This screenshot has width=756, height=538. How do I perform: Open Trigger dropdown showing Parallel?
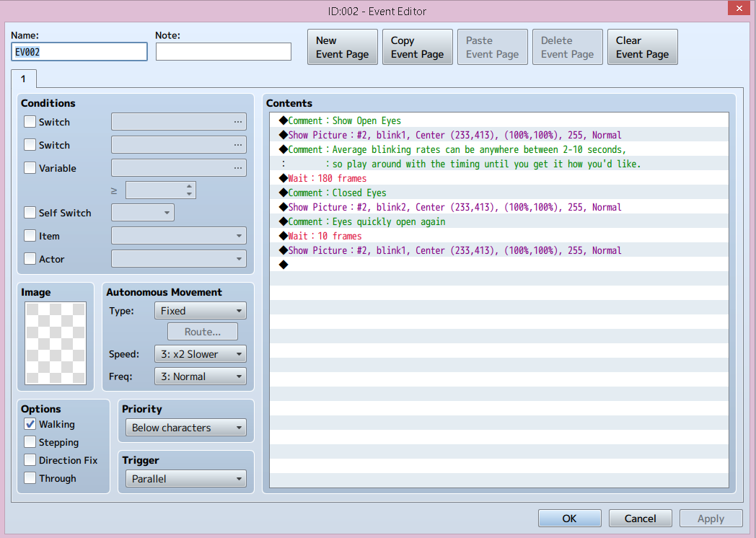[186, 479]
